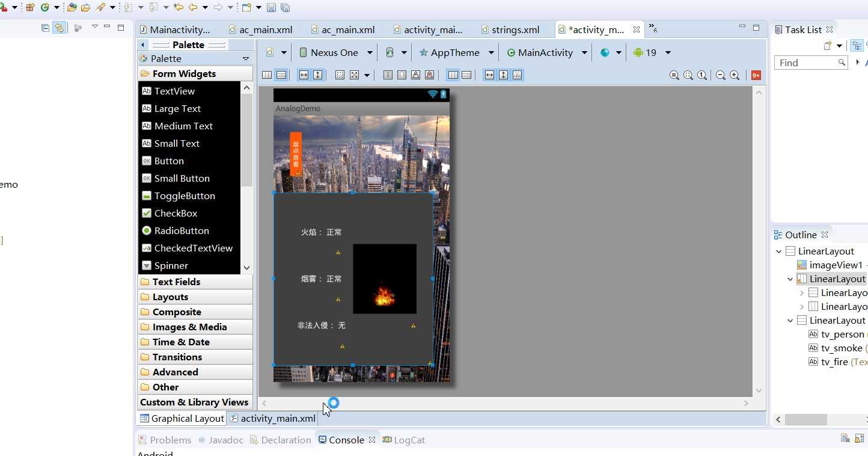Collapse the root LinearLayout in Outline
This screenshot has width=868, height=456.
(779, 251)
